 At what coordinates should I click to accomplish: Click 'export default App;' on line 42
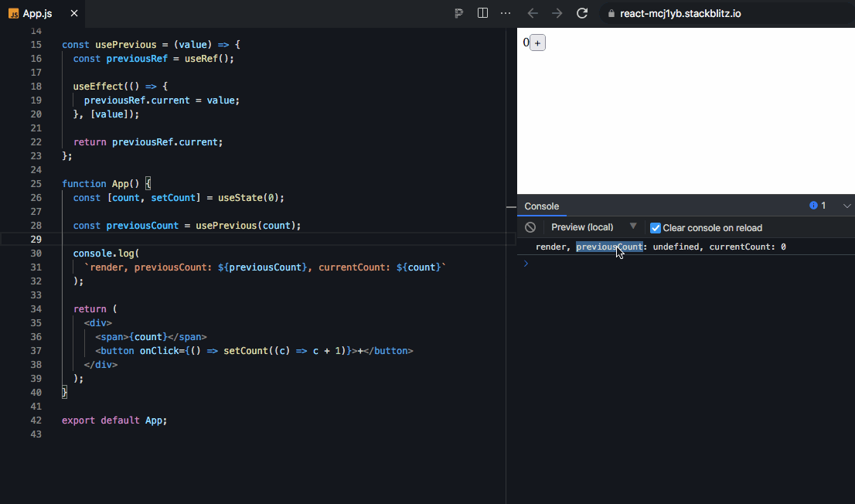pyautogui.click(x=114, y=421)
